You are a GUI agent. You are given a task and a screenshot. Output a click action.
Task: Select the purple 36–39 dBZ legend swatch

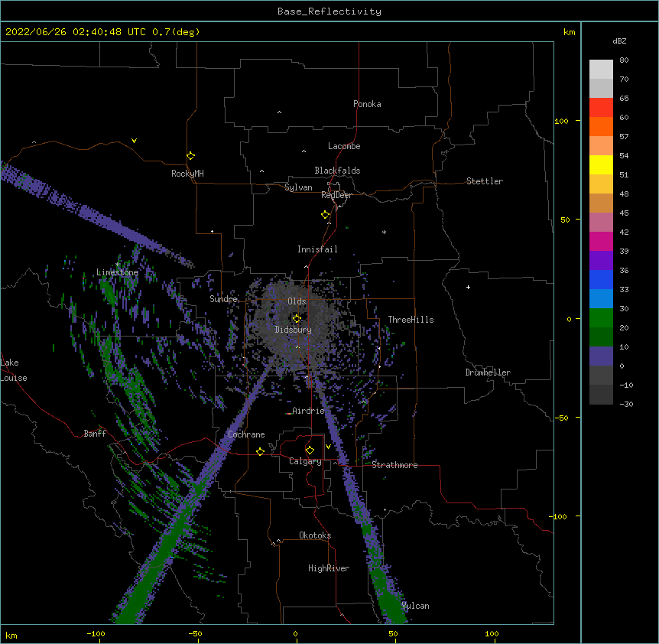pyautogui.click(x=601, y=261)
